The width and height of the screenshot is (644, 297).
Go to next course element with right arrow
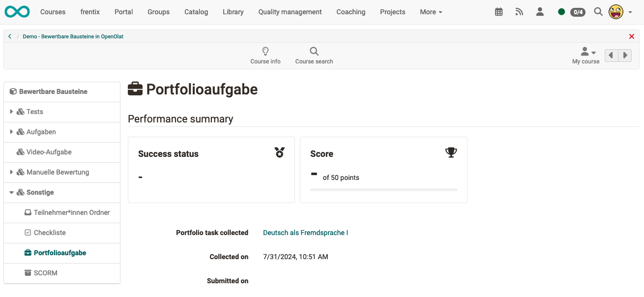point(625,55)
